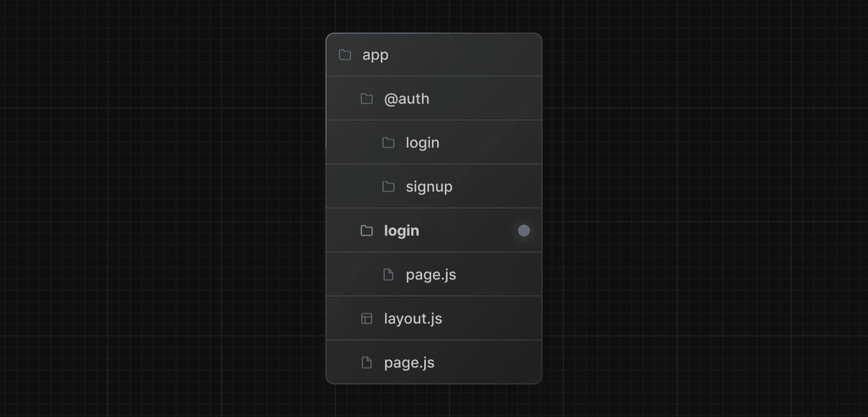Image resolution: width=868 pixels, height=417 pixels.
Task: Collapse the @auth slot folder label
Action: [406, 99]
